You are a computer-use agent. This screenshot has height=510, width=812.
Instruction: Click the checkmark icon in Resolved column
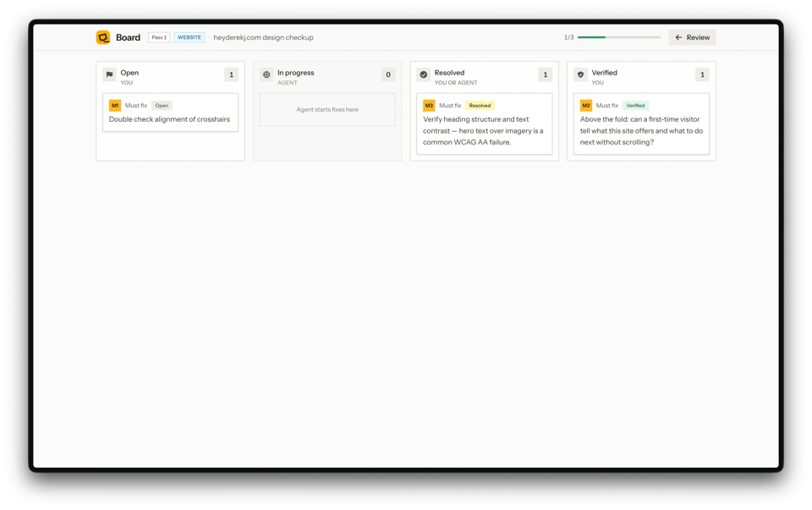click(424, 74)
